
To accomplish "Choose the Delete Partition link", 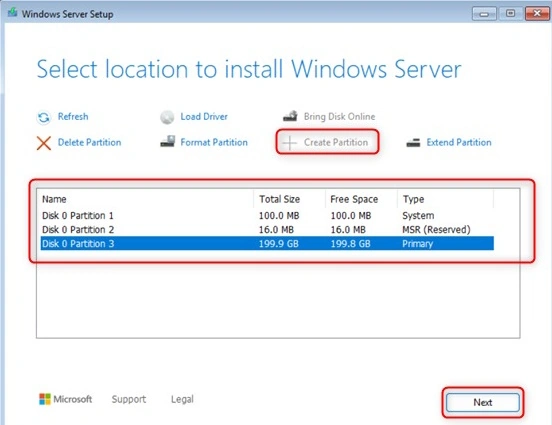I will click(x=89, y=142).
